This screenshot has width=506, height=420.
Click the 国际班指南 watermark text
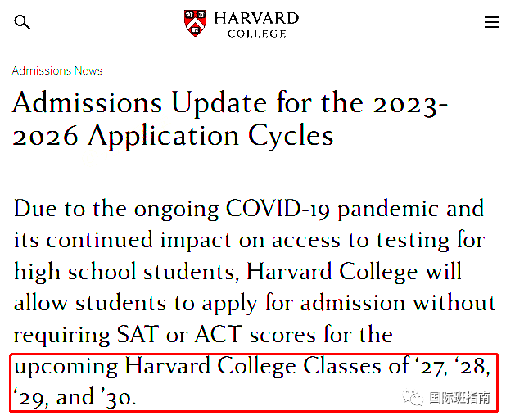[459, 399]
